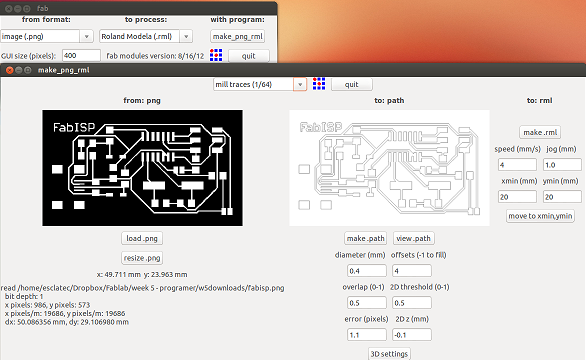Click the speed (mm/s) input field
The width and height of the screenshot is (586, 360).
(x=517, y=165)
